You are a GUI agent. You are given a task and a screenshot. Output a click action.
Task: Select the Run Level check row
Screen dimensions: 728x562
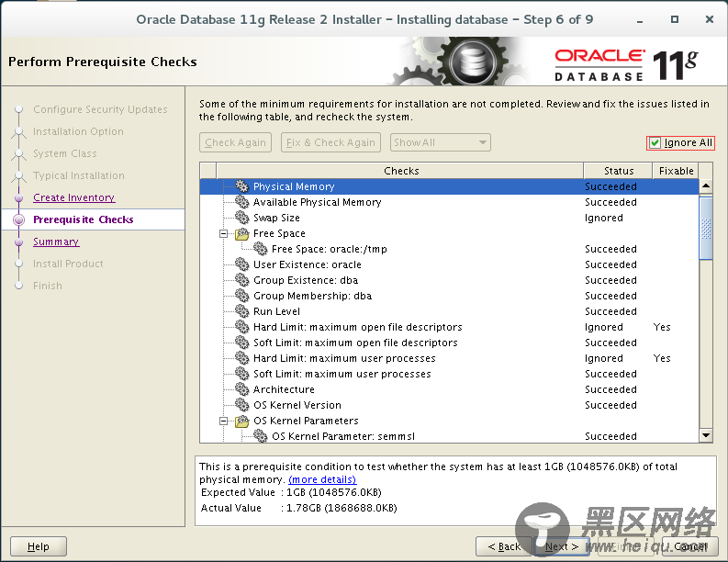pos(450,311)
